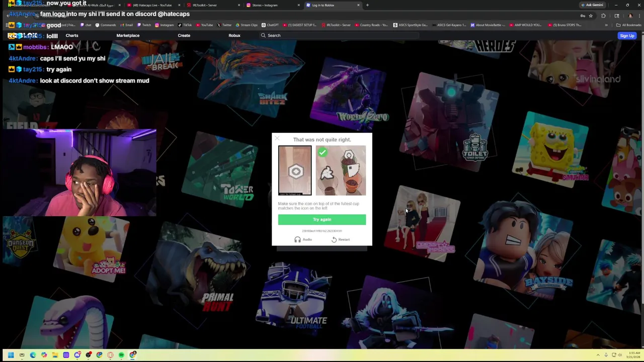The width and height of the screenshot is (644, 362).
Task: Open the Email bookmark
Action: [x=126, y=25]
